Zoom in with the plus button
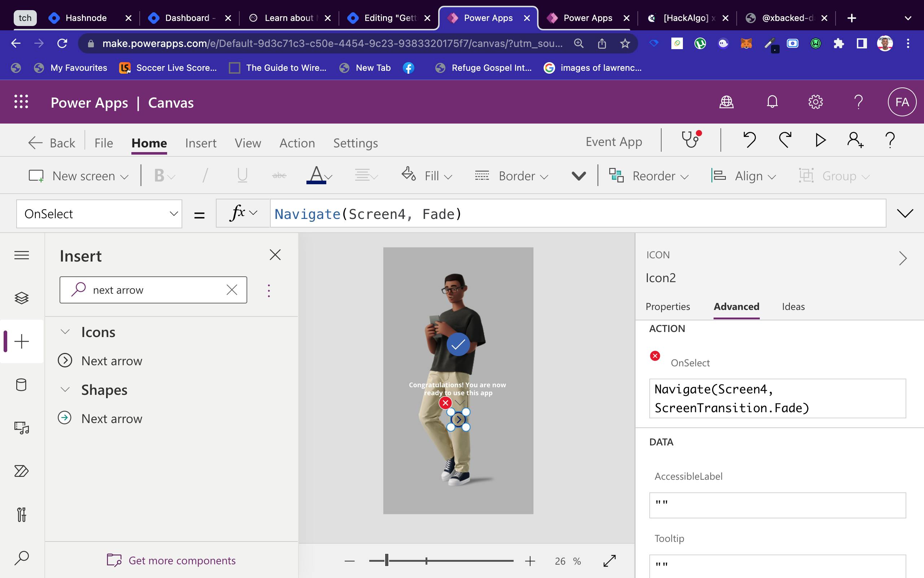This screenshot has height=578, width=924. (530, 561)
